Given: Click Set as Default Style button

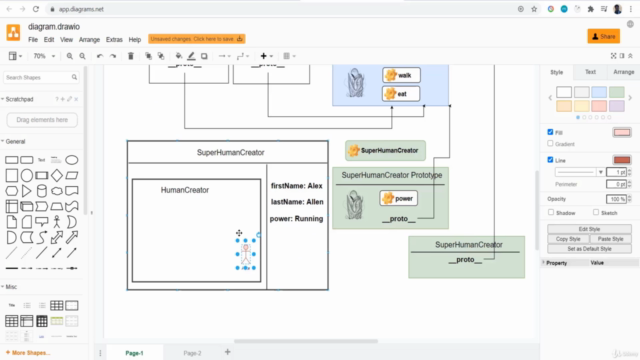Looking at the screenshot, I should pos(589,249).
